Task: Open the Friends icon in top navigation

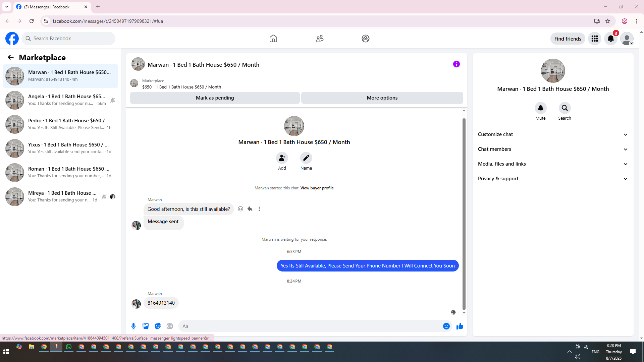Action: pyautogui.click(x=320, y=39)
